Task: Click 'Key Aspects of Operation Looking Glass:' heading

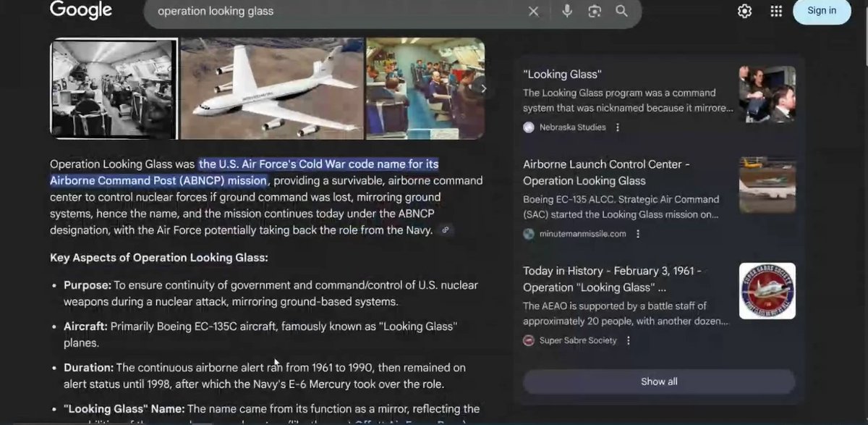Action: point(159,258)
